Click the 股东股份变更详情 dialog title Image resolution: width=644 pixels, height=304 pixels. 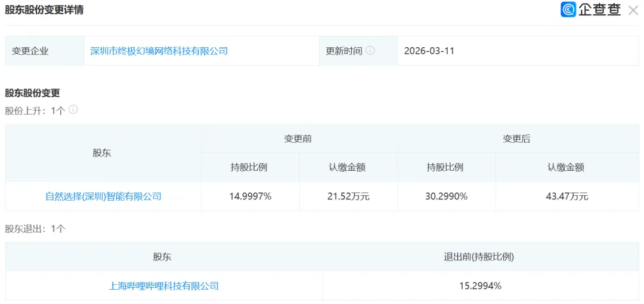[x=44, y=10]
